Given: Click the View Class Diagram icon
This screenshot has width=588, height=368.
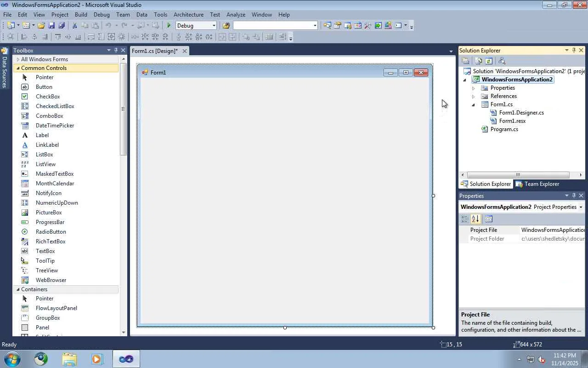Looking at the screenshot, I should pos(502,61).
